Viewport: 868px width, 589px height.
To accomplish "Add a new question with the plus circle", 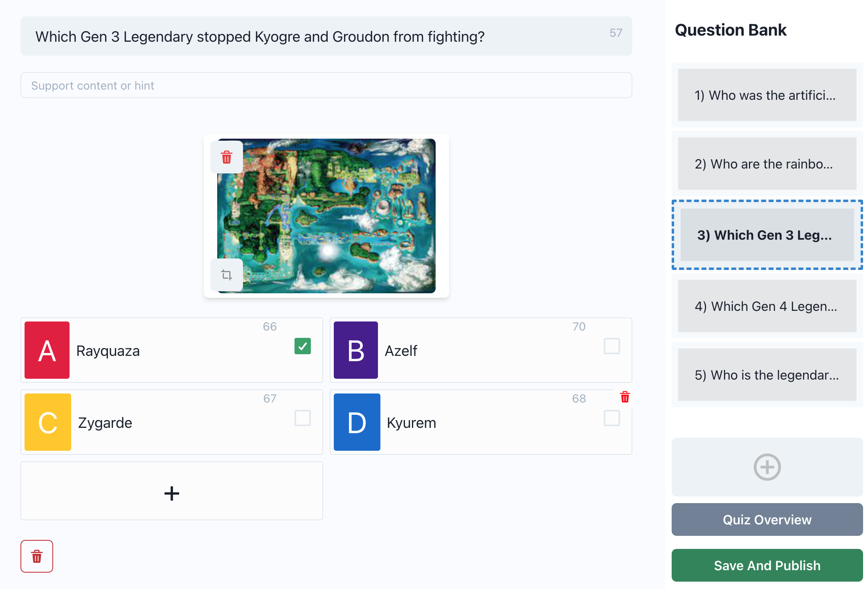I will point(767,467).
